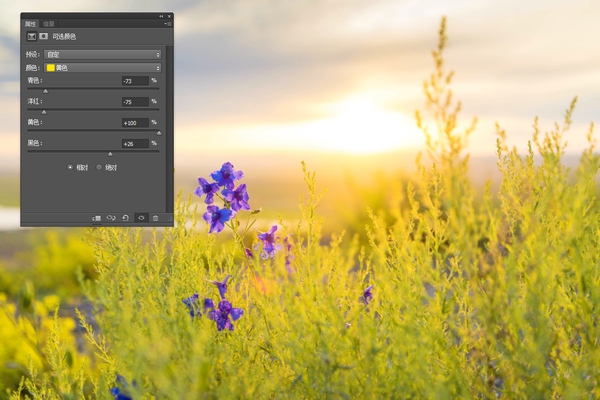Click the 洋红 magenta slider handle
Viewport: 600px width, 400px height.
tap(44, 112)
